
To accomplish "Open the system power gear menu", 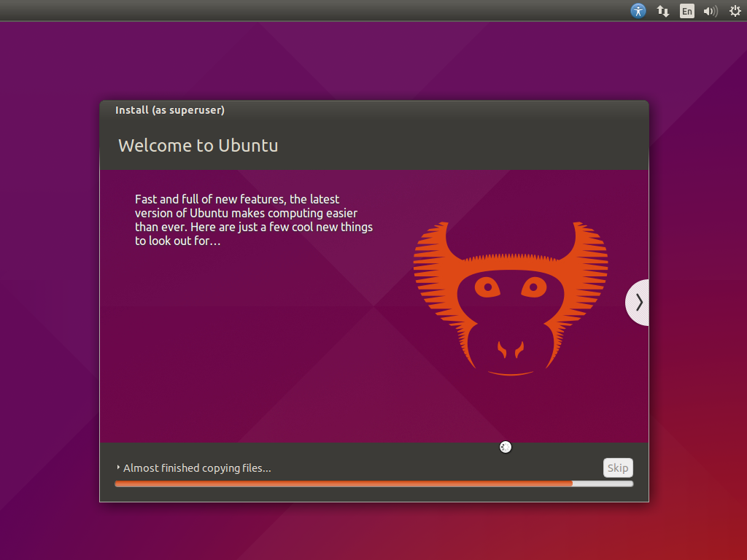I will pyautogui.click(x=735, y=11).
